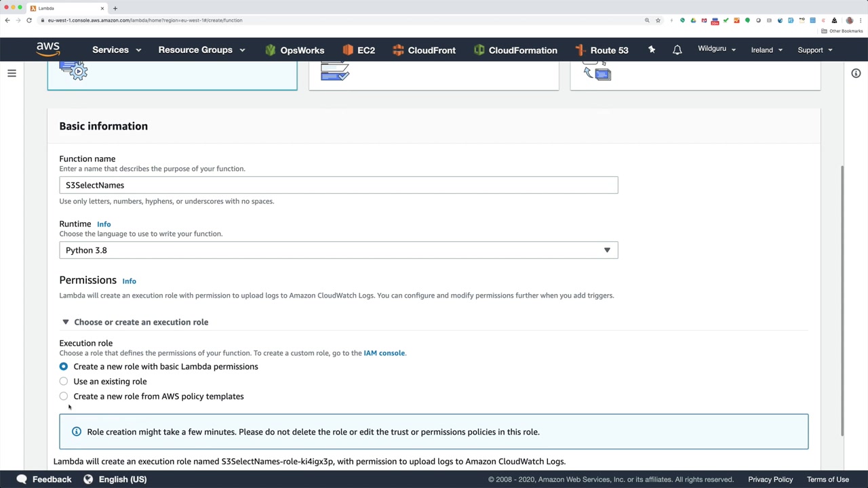Image resolution: width=868 pixels, height=488 pixels.
Task: Open the Resource Groups dropdown
Action: click(x=201, y=50)
